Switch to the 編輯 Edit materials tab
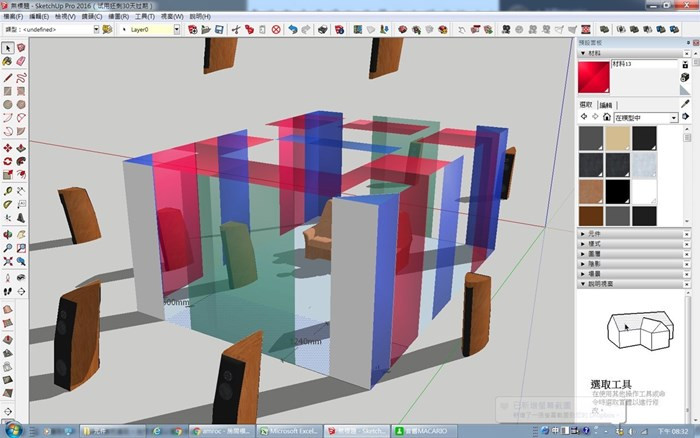The image size is (700, 438). click(607, 104)
